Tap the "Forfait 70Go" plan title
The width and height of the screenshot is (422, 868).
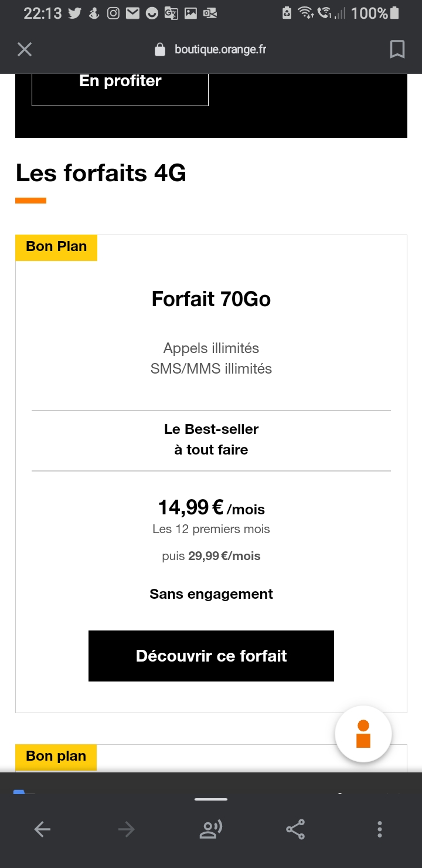[211, 299]
